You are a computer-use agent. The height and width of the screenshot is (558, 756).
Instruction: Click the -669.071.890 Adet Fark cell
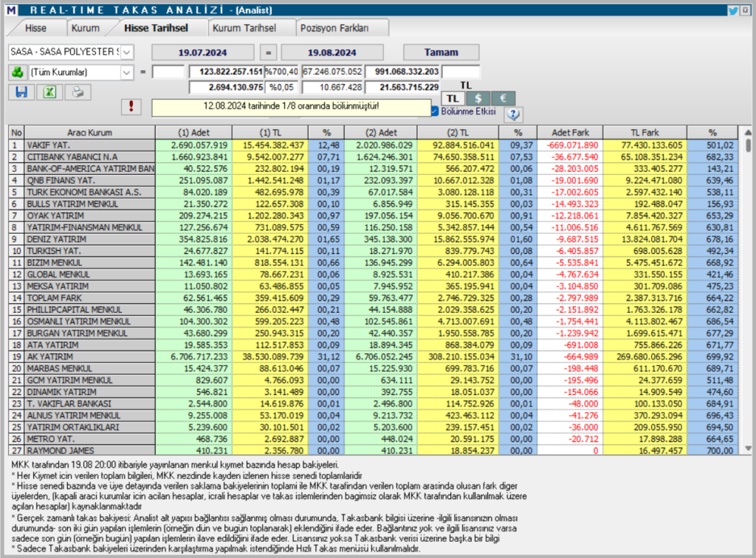click(571, 145)
